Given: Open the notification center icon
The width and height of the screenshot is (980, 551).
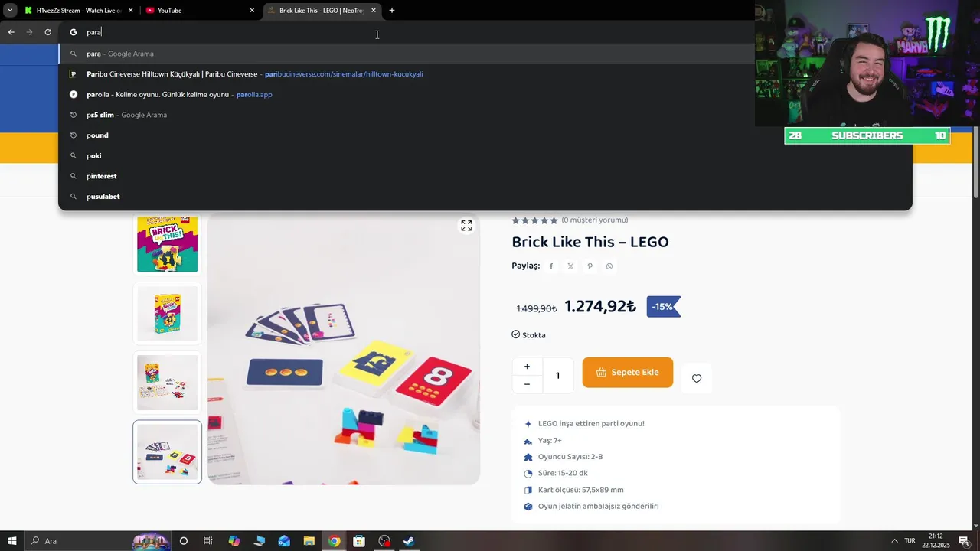Looking at the screenshot, I should tap(963, 541).
